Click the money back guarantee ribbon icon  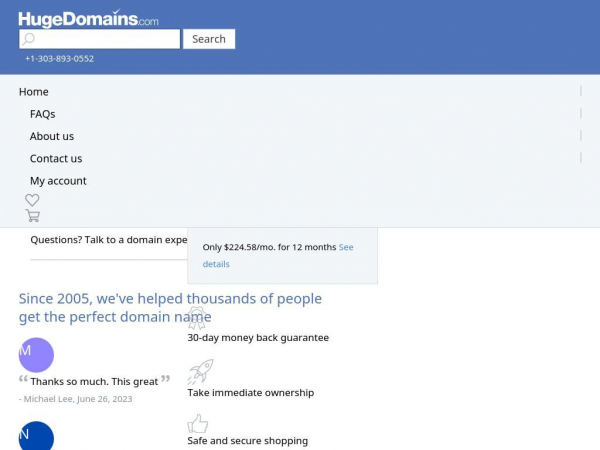coord(197,318)
